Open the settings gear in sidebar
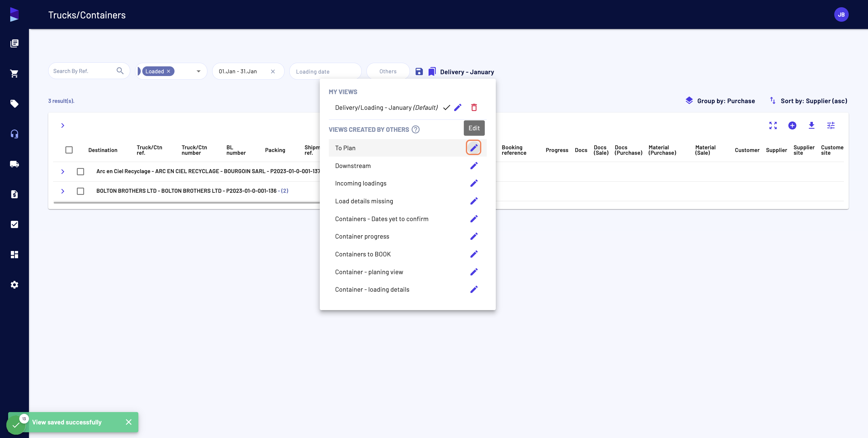This screenshot has height=438, width=868. pyautogui.click(x=14, y=284)
